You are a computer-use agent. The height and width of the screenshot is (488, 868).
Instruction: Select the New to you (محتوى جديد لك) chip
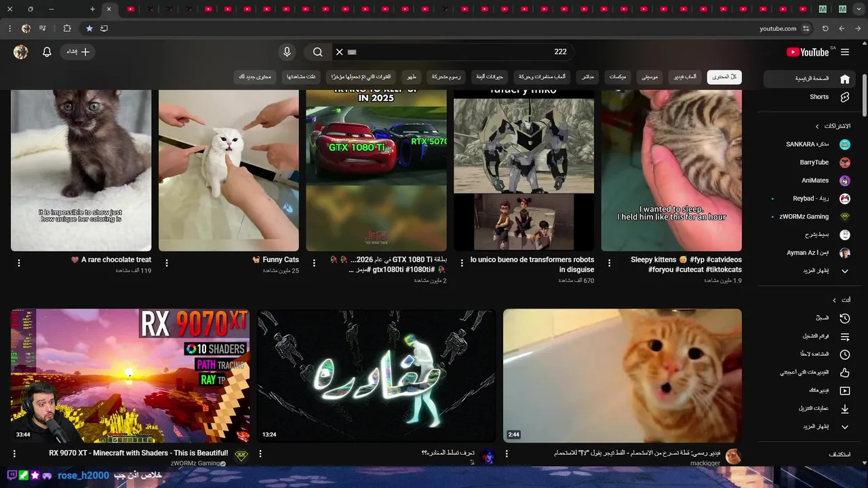(255, 77)
